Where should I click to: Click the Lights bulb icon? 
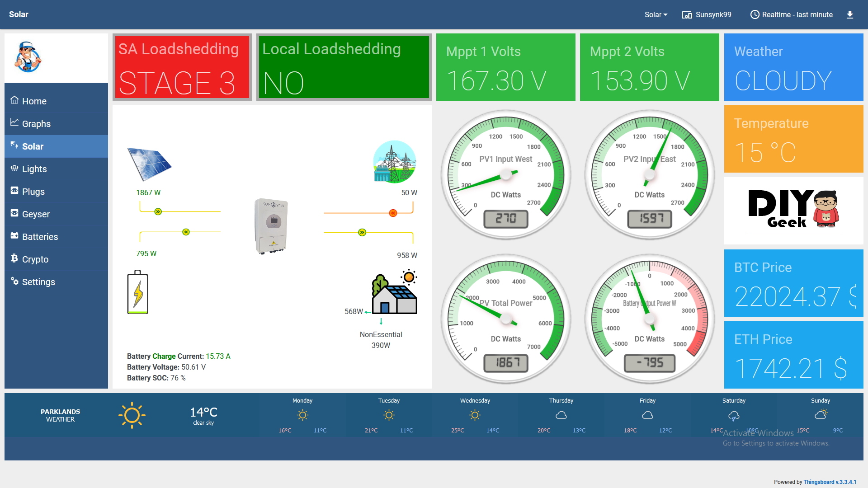(x=14, y=169)
